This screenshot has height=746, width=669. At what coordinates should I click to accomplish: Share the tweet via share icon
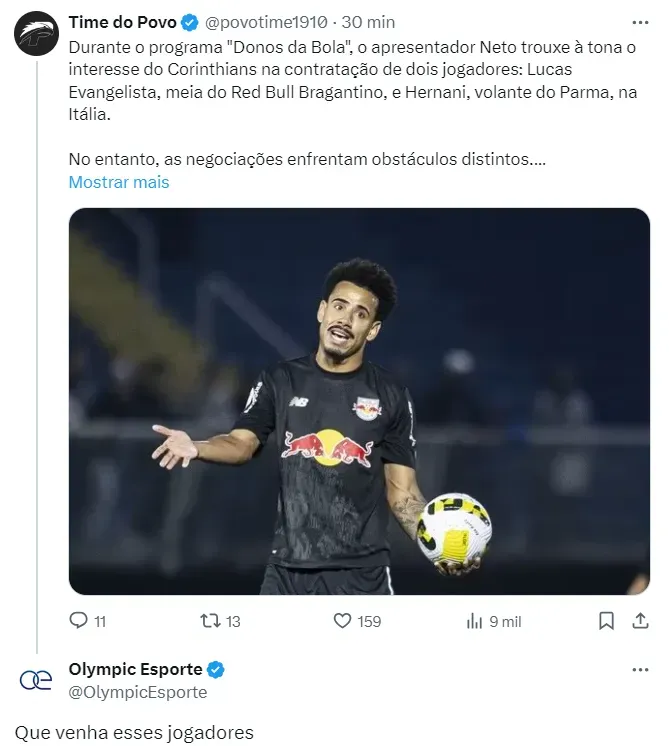[x=640, y=621]
